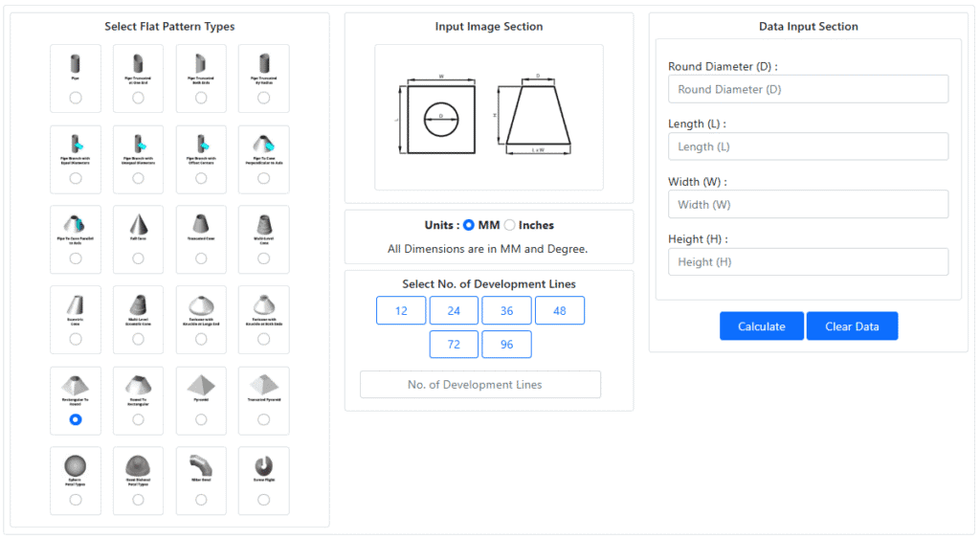Screen dimensions: 980x539
Task: Select the Miter Bend radio button
Action: pos(201,500)
